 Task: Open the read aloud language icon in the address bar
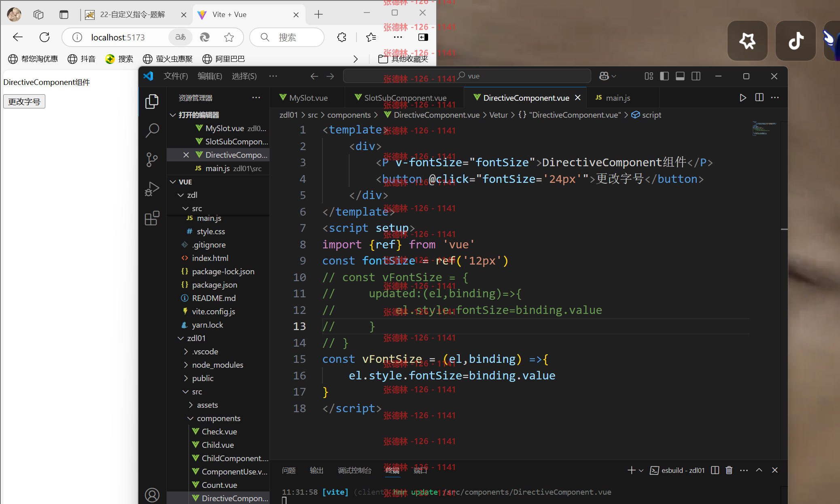180,37
